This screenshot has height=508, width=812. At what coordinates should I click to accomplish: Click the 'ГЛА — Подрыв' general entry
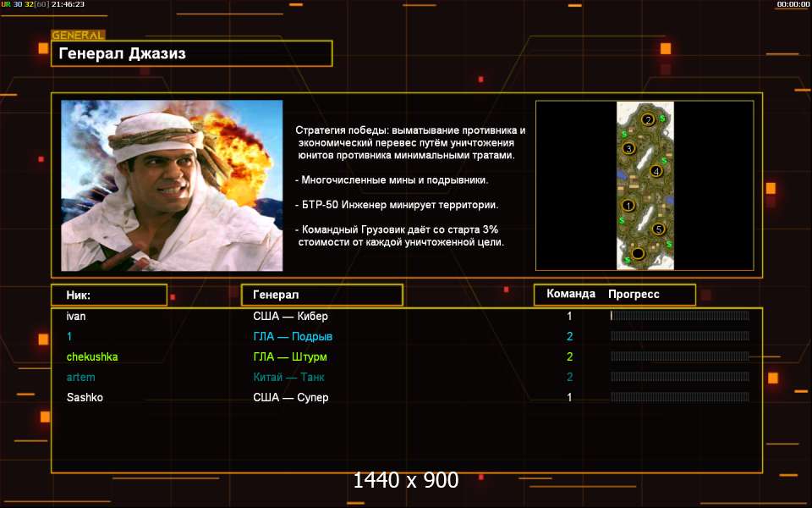point(293,336)
